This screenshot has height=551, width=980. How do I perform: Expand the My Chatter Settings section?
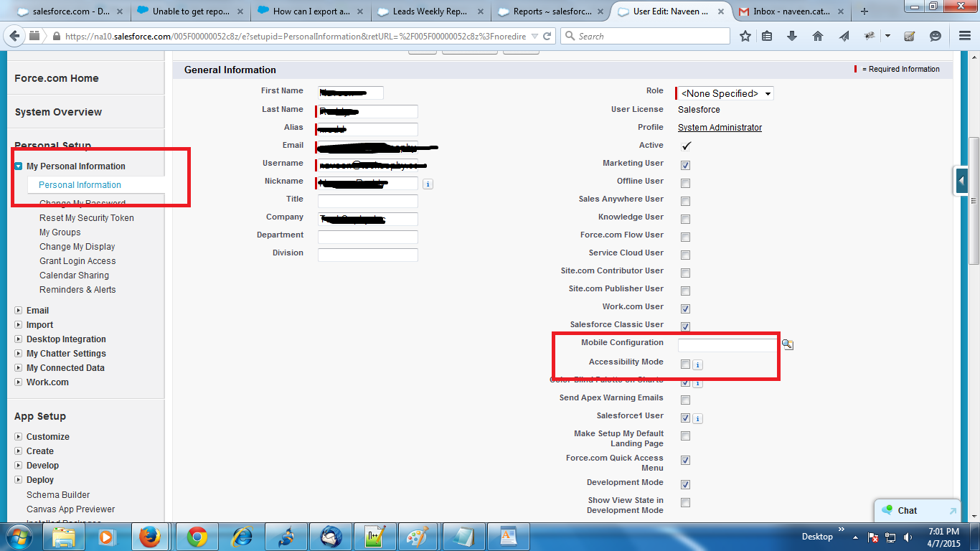19,354
